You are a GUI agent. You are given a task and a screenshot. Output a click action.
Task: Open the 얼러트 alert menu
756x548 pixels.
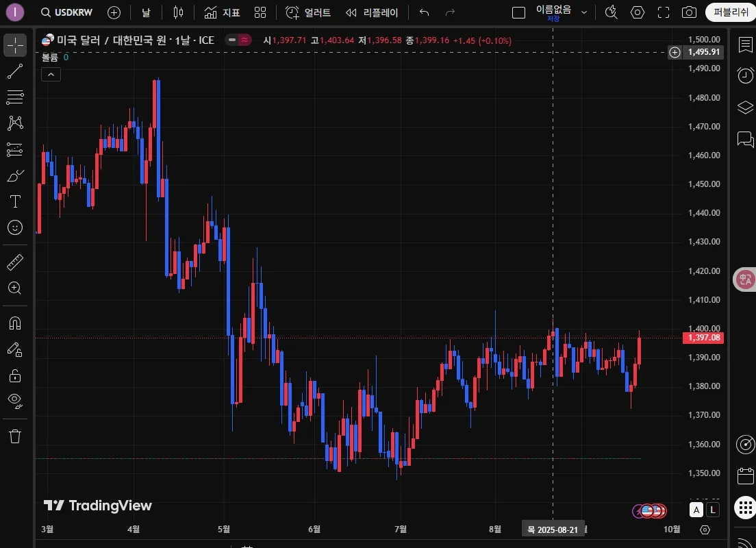click(307, 12)
